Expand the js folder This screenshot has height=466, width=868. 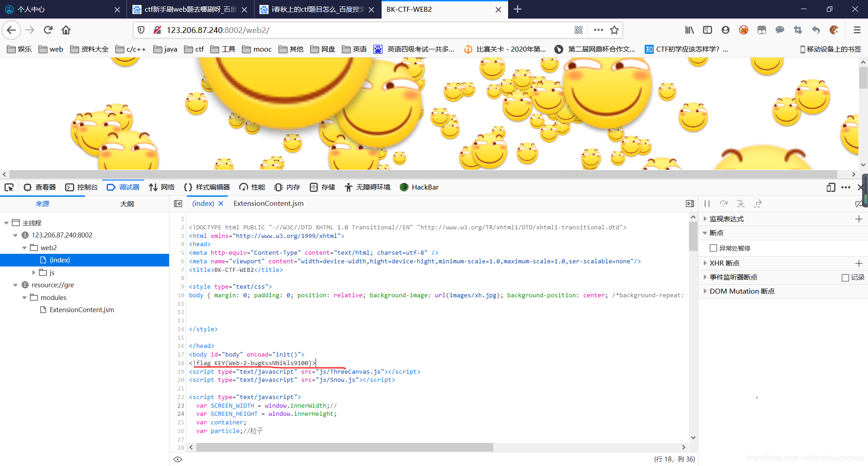click(x=33, y=272)
